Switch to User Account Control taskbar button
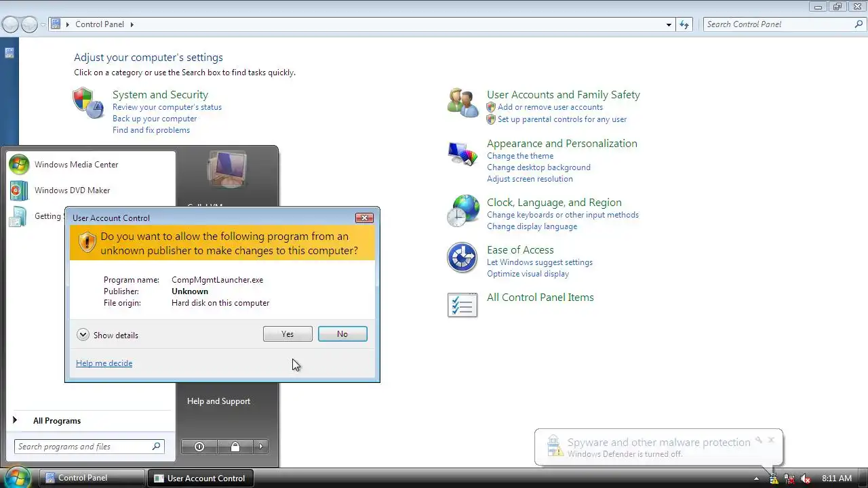 tap(201, 478)
